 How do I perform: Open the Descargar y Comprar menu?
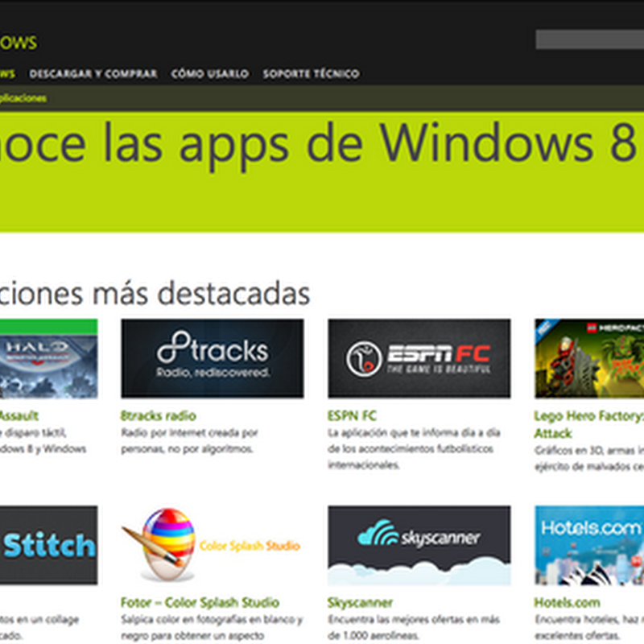point(93,73)
